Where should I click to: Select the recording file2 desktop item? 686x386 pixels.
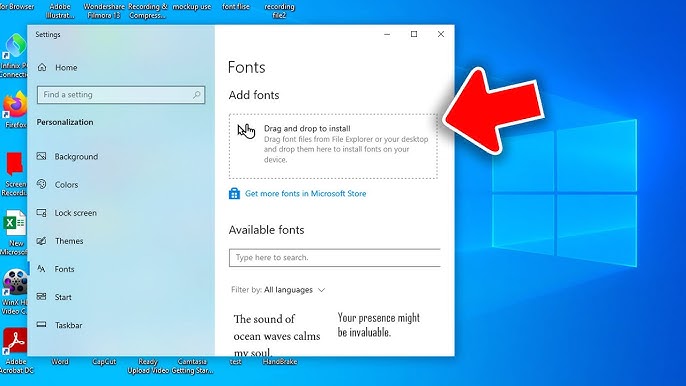[x=280, y=11]
